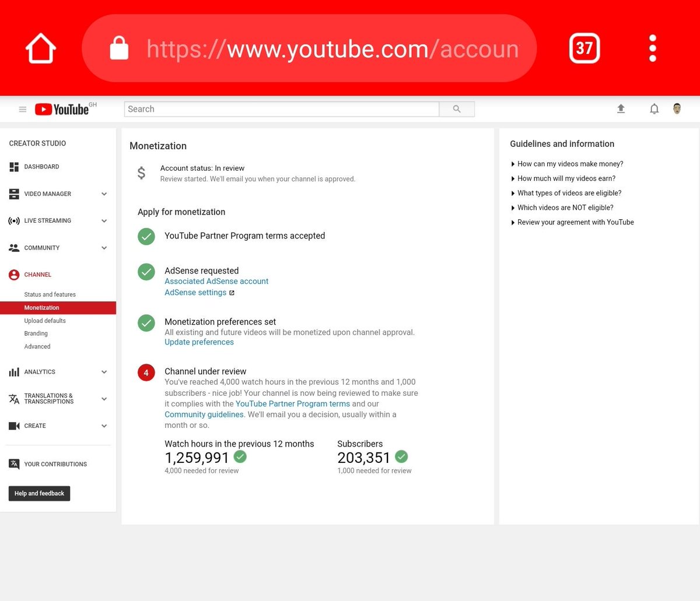Open the Branding settings item
700x601 pixels.
pyautogui.click(x=36, y=333)
